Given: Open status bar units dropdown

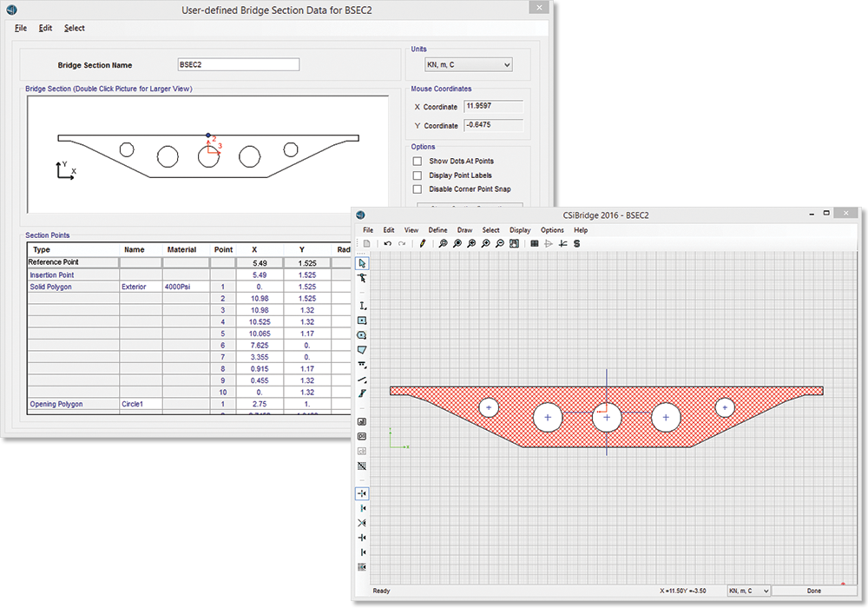Looking at the screenshot, I should click(x=748, y=591).
